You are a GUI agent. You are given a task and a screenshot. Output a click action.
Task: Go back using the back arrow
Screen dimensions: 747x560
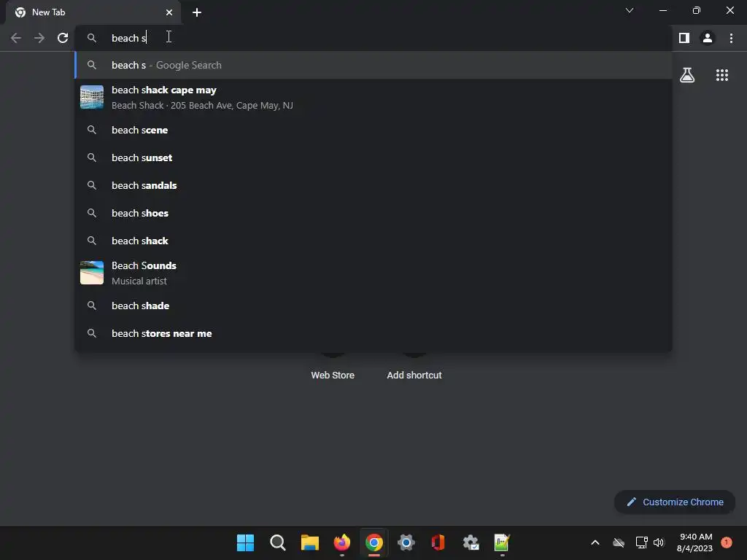point(16,38)
